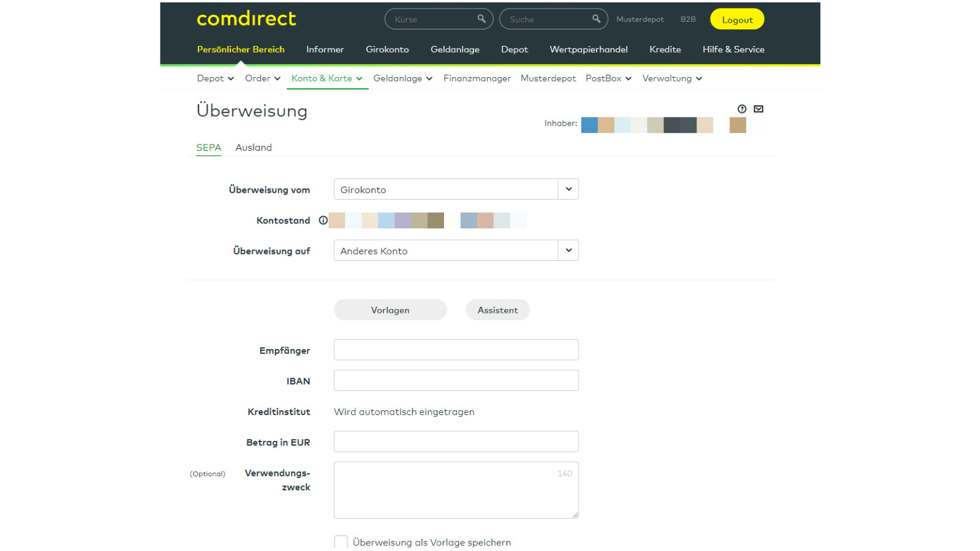
Task: Open the Wertpapierhandel menu item
Action: pyautogui.click(x=589, y=50)
